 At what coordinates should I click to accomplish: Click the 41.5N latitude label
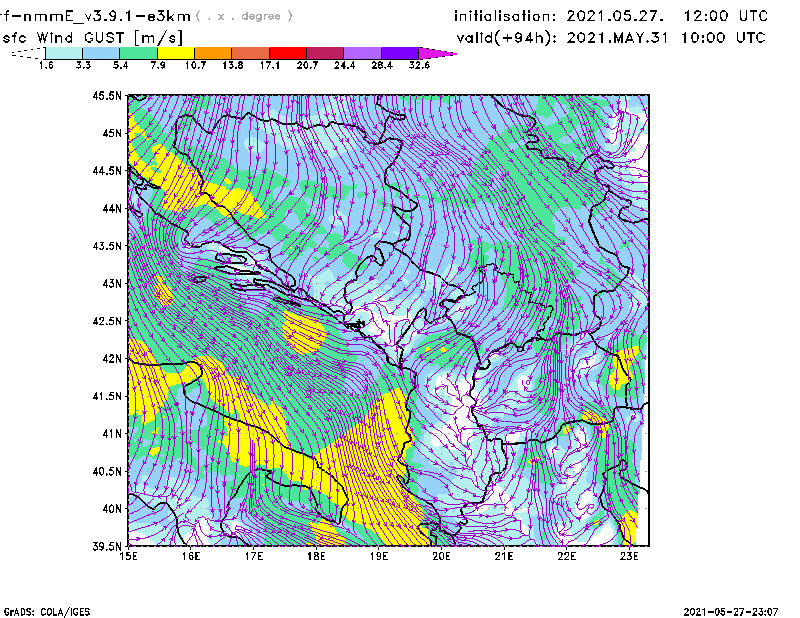(x=107, y=396)
